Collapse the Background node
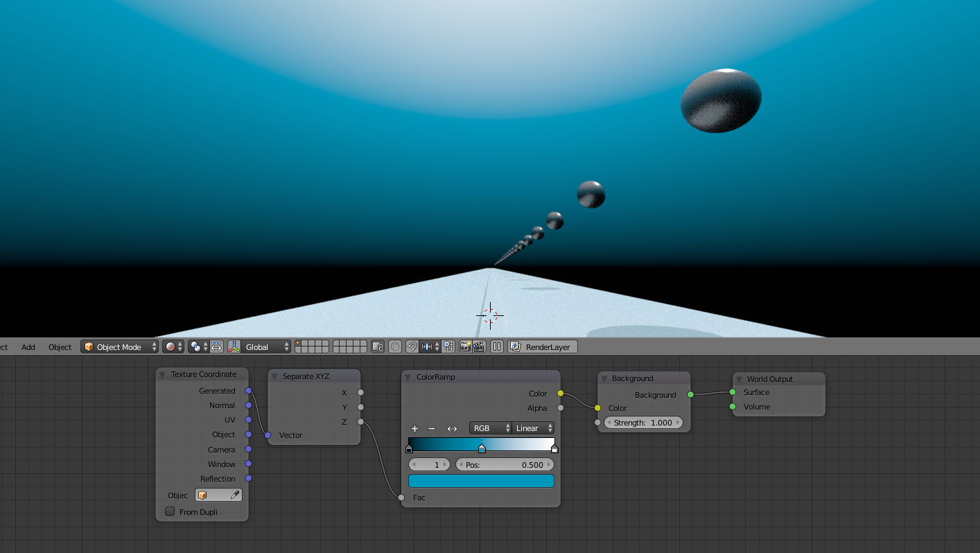The image size is (980, 553). (x=604, y=378)
